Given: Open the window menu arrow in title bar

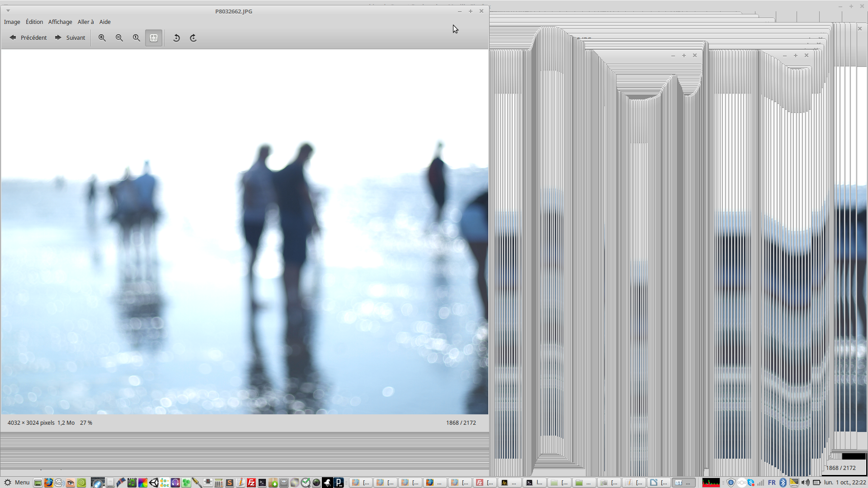Looking at the screenshot, I should click(8, 11).
